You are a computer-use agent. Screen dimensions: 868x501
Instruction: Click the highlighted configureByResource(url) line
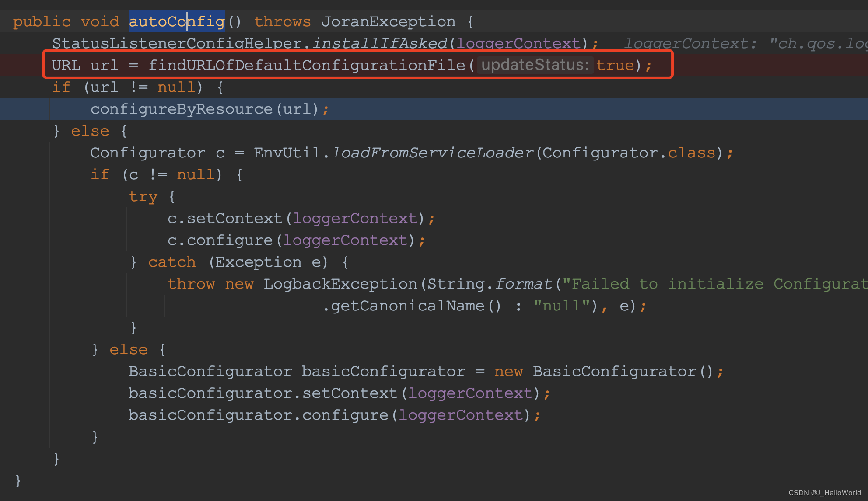click(209, 109)
